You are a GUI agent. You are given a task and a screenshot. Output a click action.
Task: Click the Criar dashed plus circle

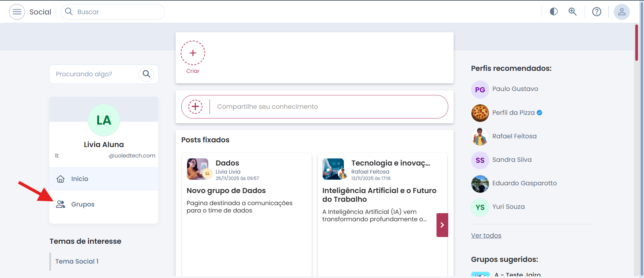tap(193, 53)
